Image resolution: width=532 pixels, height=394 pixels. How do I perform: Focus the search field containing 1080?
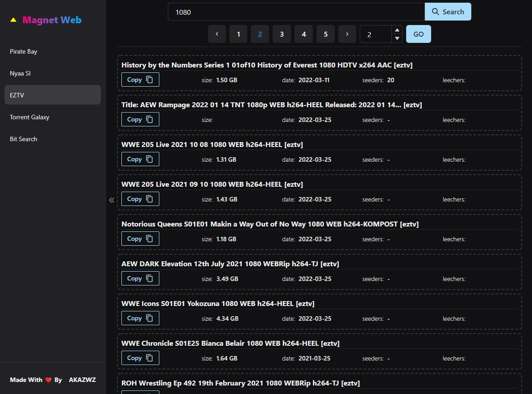tap(296, 12)
